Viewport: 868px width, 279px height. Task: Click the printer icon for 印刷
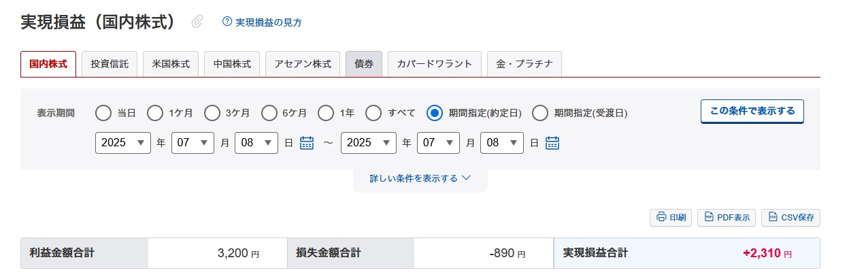(661, 218)
